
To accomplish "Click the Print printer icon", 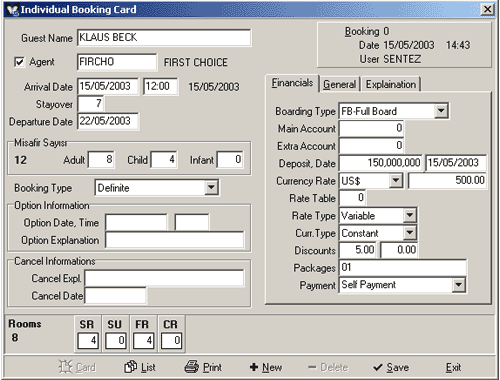I will pyautogui.click(x=192, y=367).
